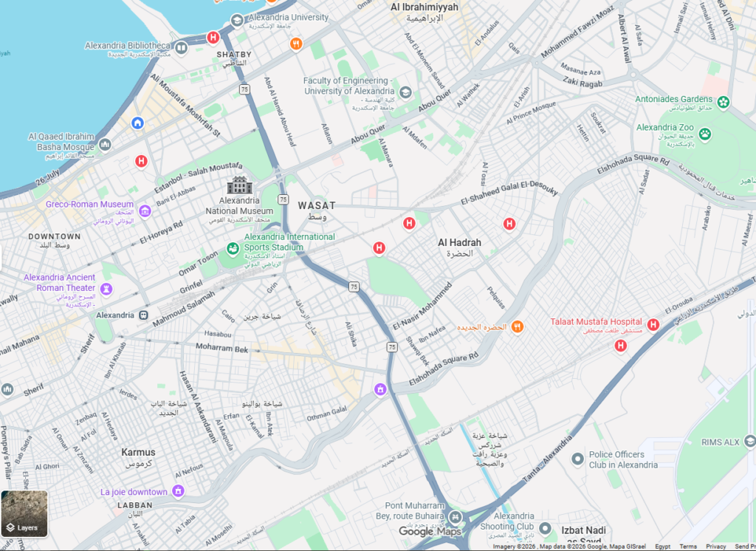Click the Egypt link in map footer
Image resolution: width=756 pixels, height=551 pixels.
point(662,547)
